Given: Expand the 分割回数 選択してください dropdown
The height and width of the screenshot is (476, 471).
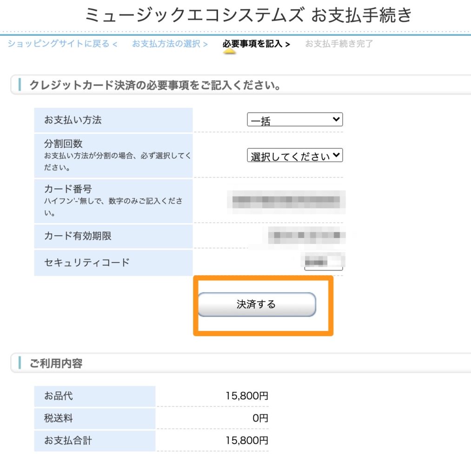Looking at the screenshot, I should click(294, 155).
